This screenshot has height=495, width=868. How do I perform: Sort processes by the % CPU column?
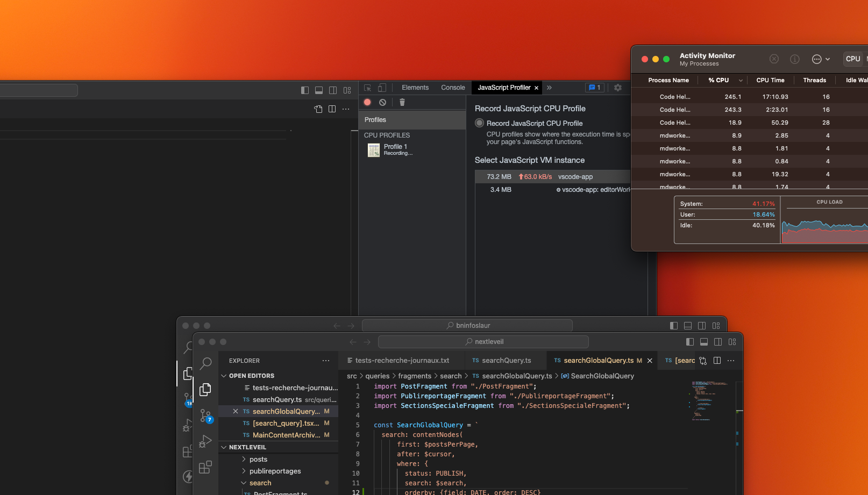point(718,80)
